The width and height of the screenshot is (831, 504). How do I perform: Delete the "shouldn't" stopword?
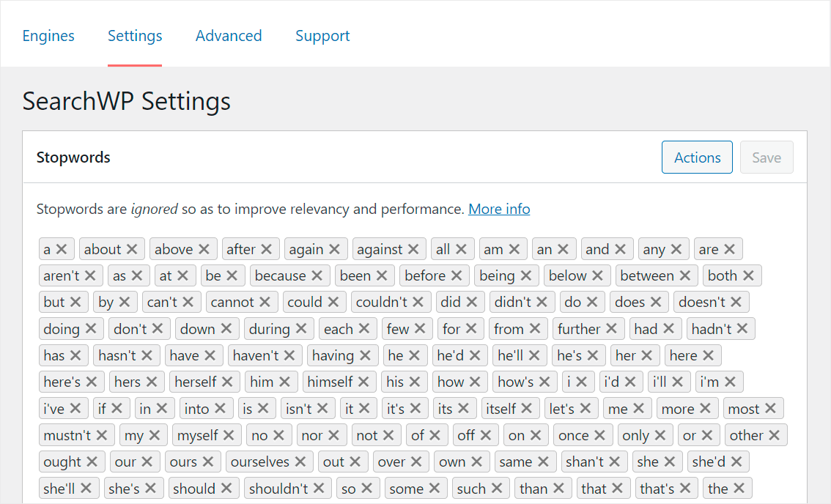(x=319, y=488)
